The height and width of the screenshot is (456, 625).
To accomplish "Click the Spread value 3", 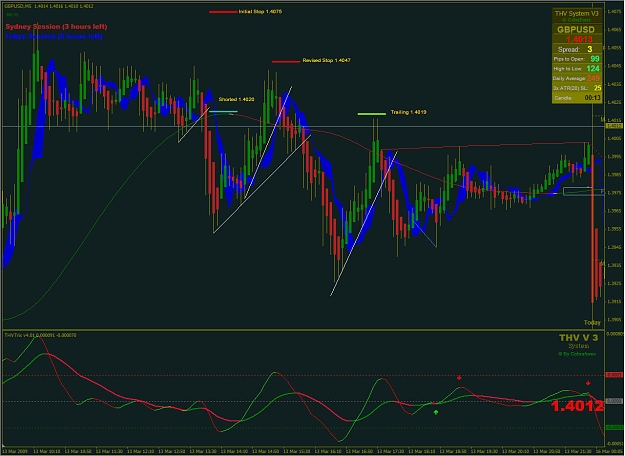I will click(x=590, y=49).
